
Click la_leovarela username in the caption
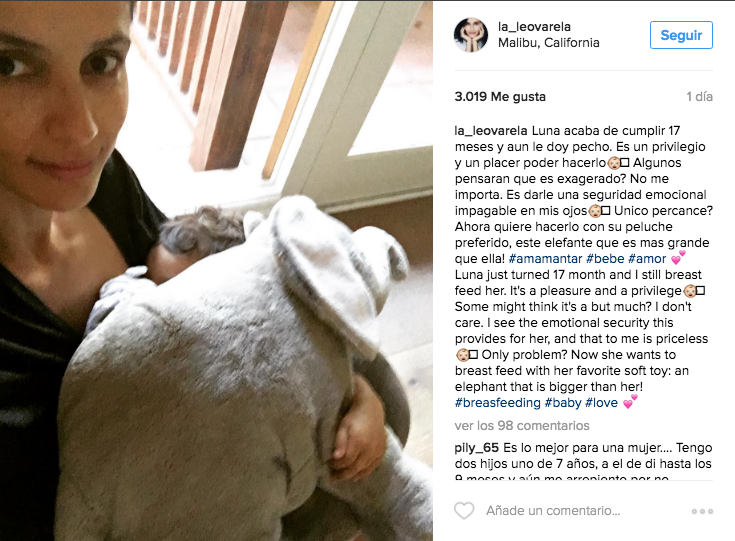(491, 131)
